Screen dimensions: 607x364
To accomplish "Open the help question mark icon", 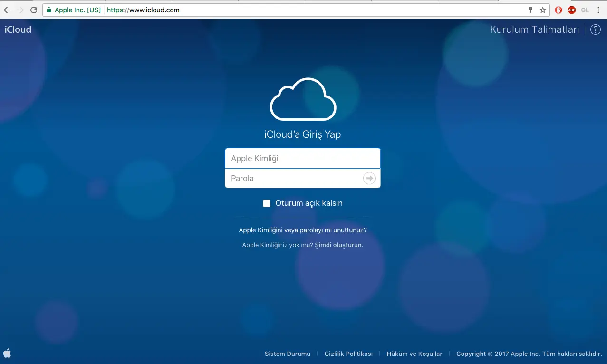I will coord(596,29).
